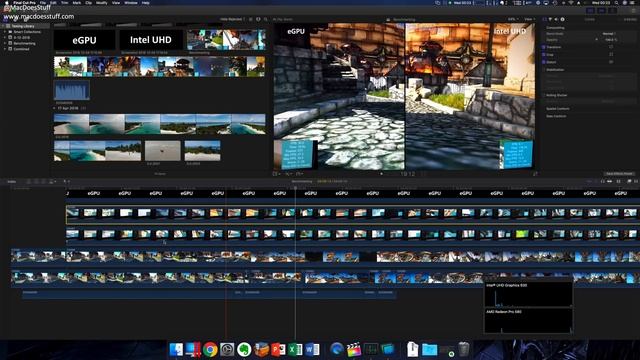Open Word from the Dock
Screen dimensions: 640x360
[x=312, y=350]
